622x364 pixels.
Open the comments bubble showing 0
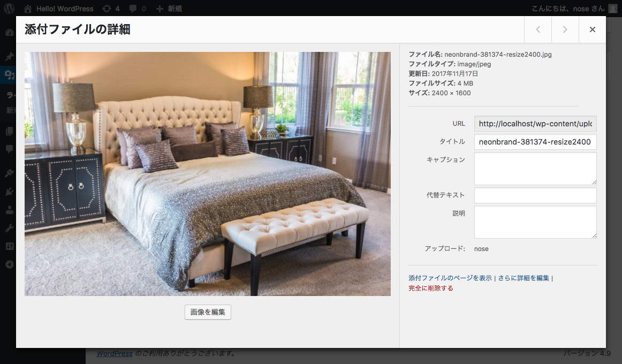(x=138, y=9)
